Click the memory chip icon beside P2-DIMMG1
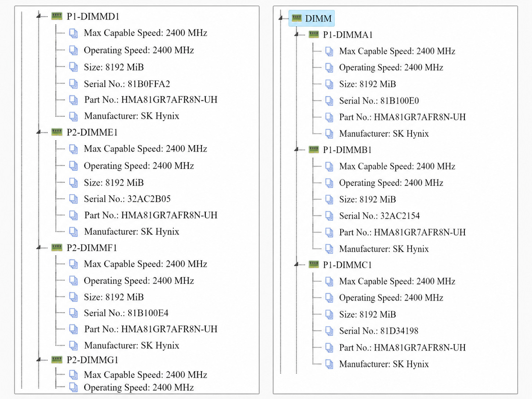This screenshot has width=532, height=399. click(57, 359)
